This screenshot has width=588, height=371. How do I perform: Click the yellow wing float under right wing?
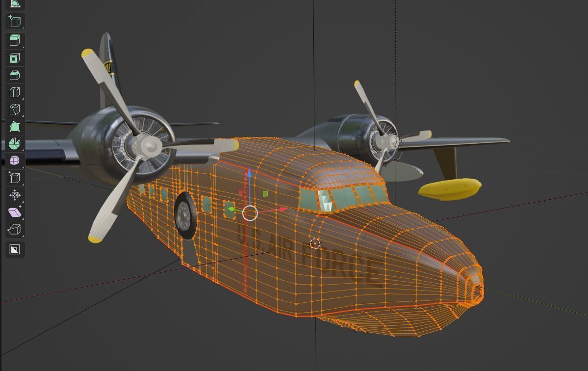[449, 188]
